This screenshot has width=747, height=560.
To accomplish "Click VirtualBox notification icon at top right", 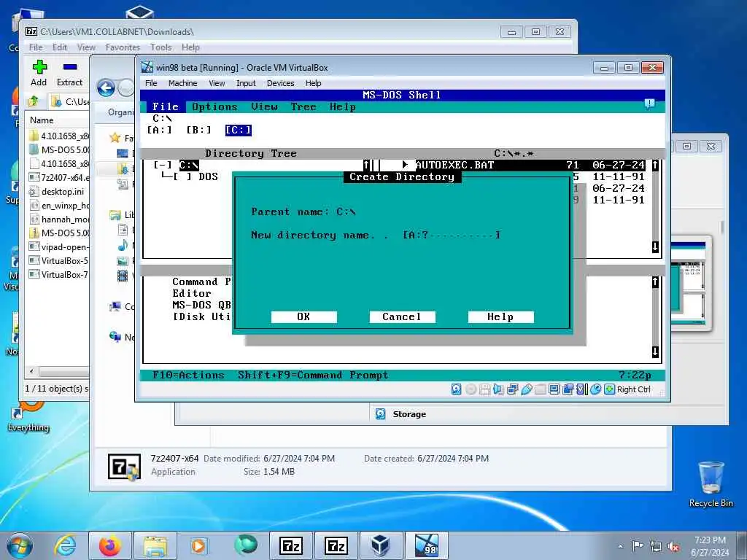I will pos(649,104).
